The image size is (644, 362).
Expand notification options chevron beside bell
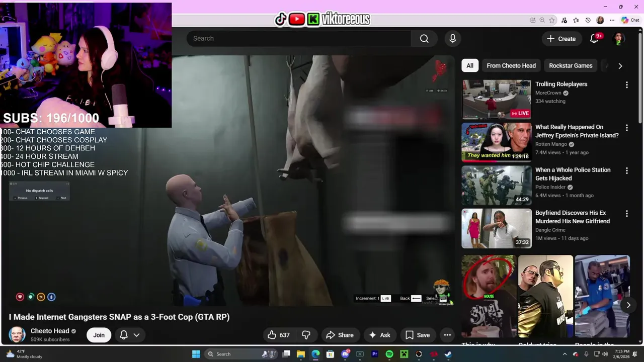coord(136,335)
